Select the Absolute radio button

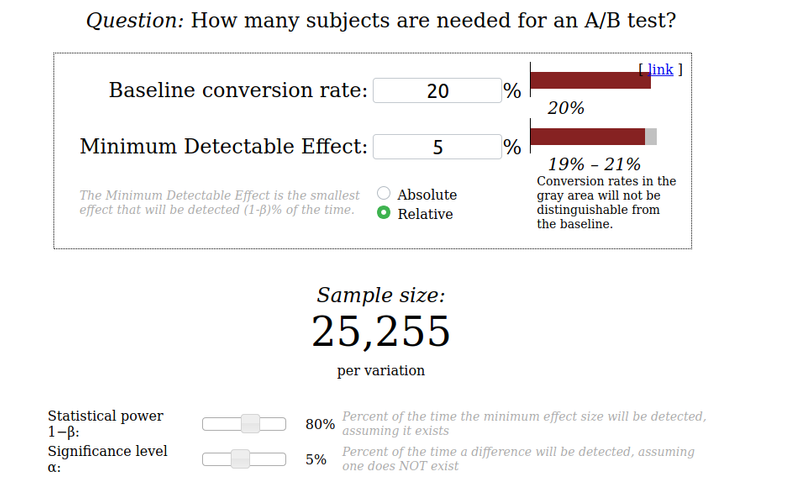384,193
